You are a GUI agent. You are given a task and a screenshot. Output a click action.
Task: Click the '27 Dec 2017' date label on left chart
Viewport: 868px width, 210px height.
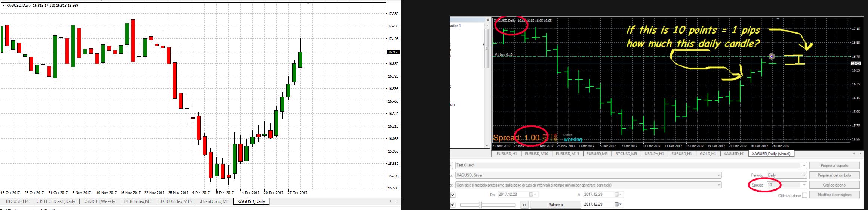298,193
